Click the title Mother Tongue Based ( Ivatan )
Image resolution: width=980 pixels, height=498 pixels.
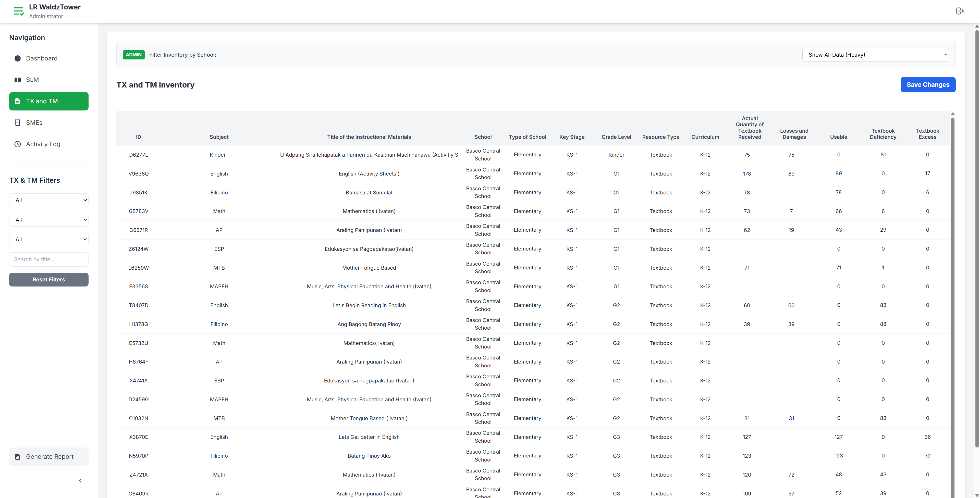tap(369, 418)
